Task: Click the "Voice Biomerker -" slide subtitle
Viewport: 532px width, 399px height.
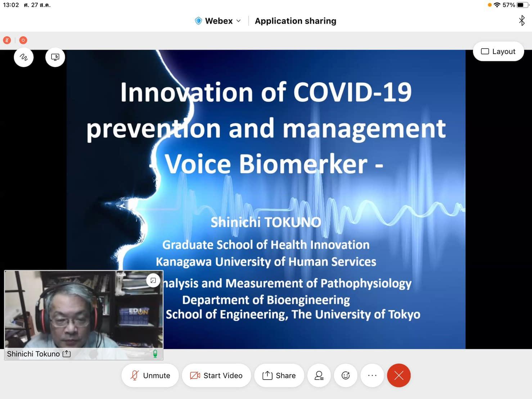Action: 266,164
